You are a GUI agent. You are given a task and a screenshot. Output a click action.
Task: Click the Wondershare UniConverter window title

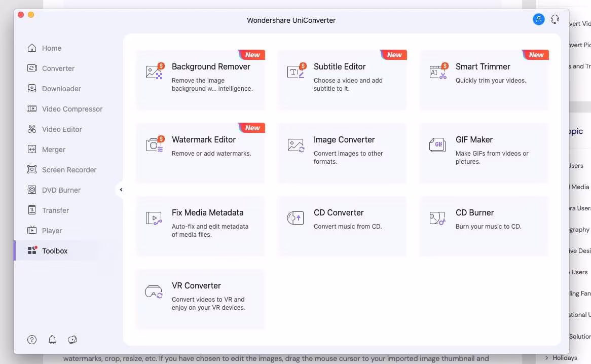(291, 20)
